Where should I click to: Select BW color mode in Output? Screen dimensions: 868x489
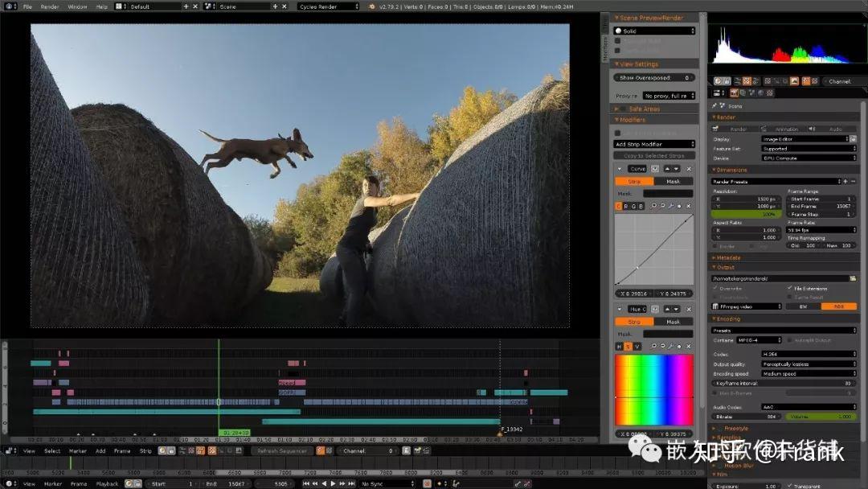click(x=803, y=306)
